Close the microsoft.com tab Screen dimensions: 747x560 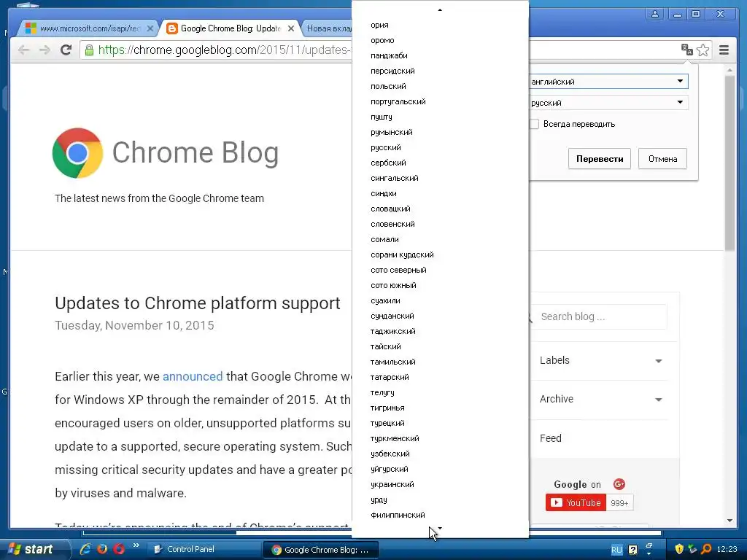(x=150, y=28)
